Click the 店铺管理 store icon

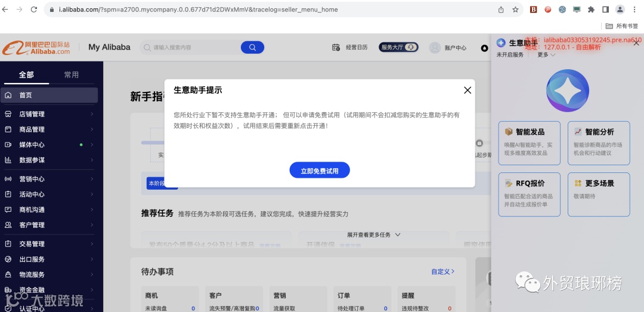pyautogui.click(x=8, y=115)
